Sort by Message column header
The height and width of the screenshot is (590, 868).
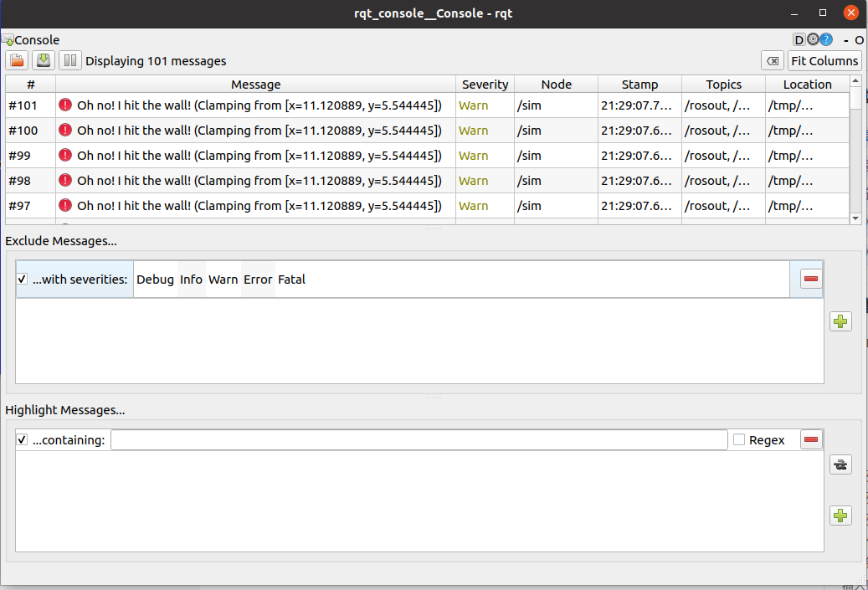[x=256, y=85]
